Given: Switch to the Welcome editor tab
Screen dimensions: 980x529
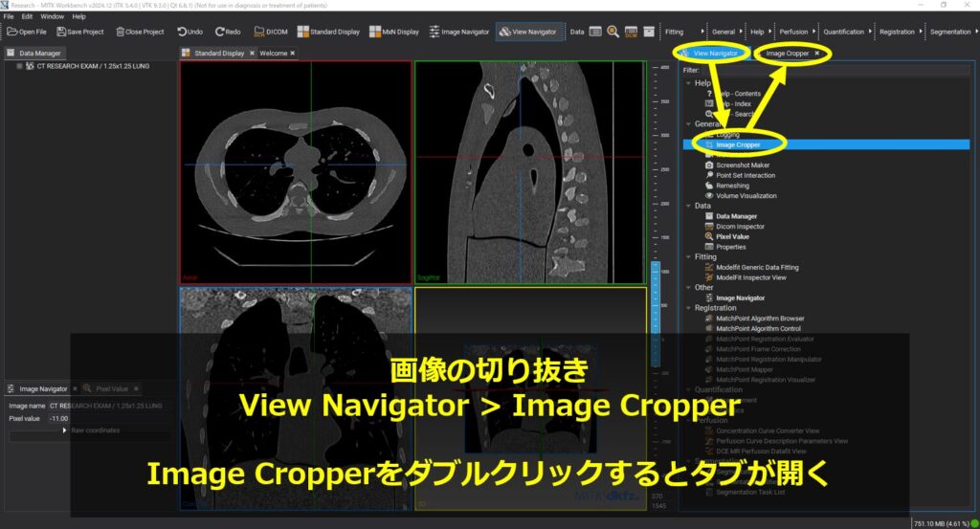Looking at the screenshot, I should point(273,53).
